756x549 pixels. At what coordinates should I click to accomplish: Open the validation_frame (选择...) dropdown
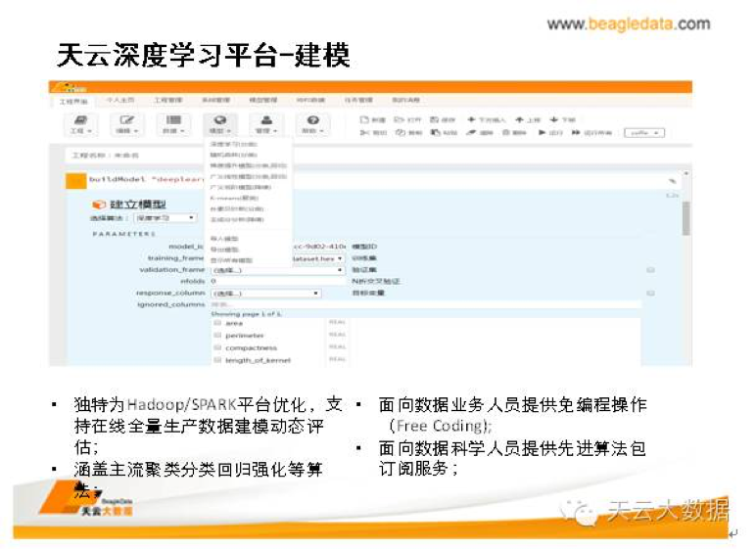(x=278, y=270)
